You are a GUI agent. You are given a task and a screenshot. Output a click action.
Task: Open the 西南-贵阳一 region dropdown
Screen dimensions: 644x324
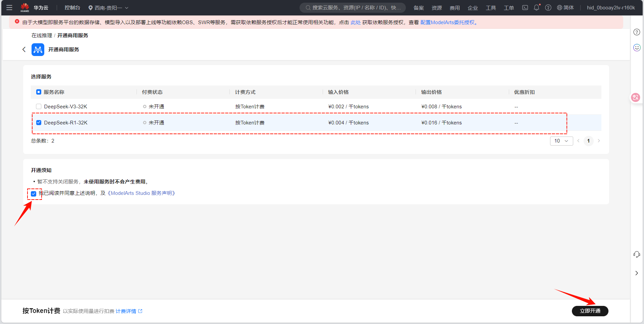(108, 8)
